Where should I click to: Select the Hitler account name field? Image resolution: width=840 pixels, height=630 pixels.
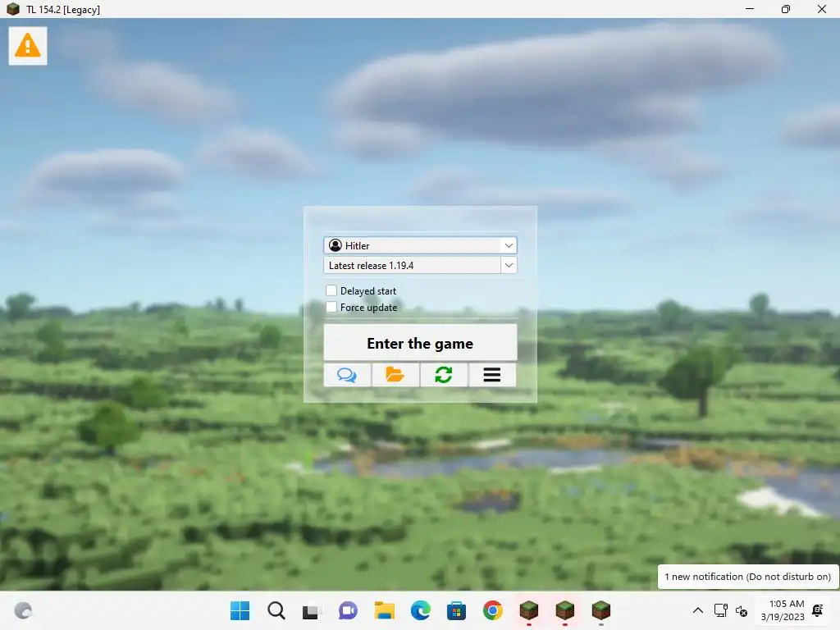pyautogui.click(x=420, y=245)
